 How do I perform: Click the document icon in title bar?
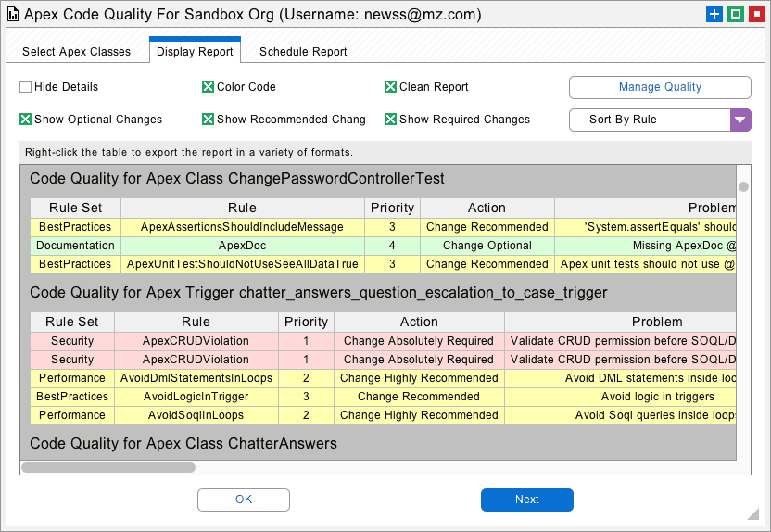click(13, 15)
